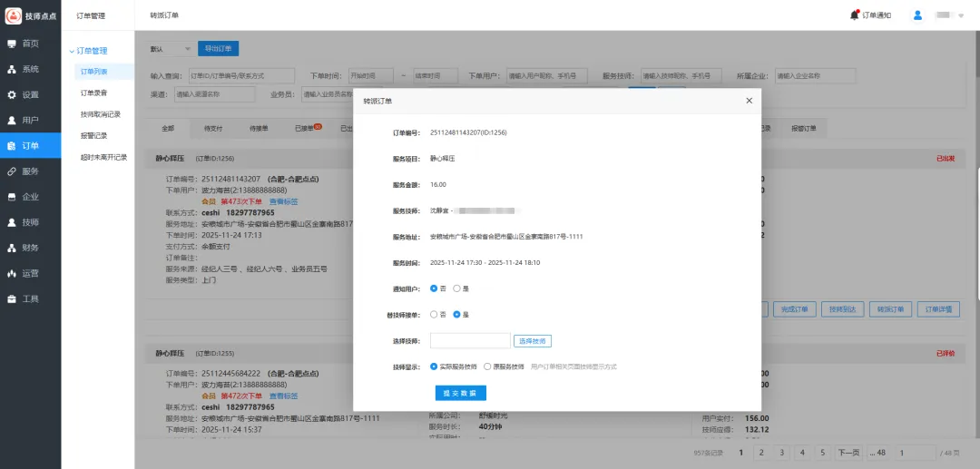Select 是 for 通知用户 option
Image resolution: width=980 pixels, height=469 pixels.
[x=457, y=288]
